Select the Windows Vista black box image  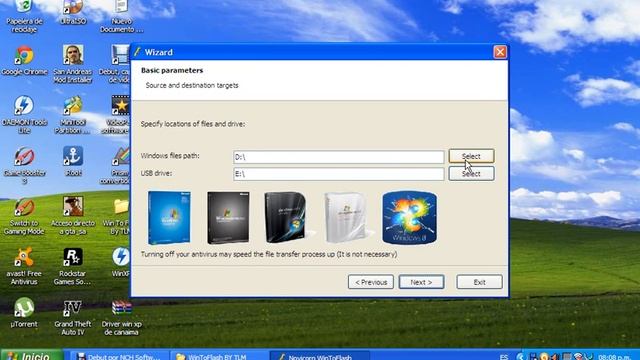pos(285,218)
